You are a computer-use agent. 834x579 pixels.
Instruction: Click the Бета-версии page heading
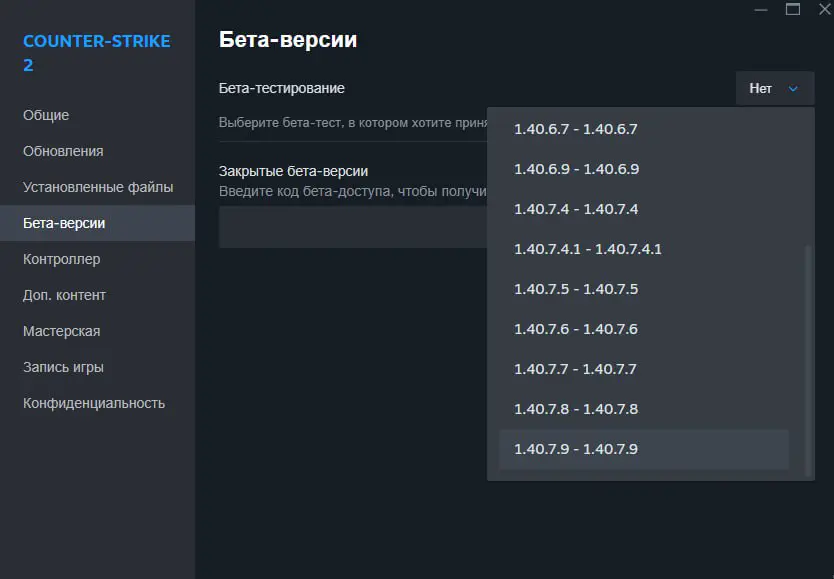288,40
